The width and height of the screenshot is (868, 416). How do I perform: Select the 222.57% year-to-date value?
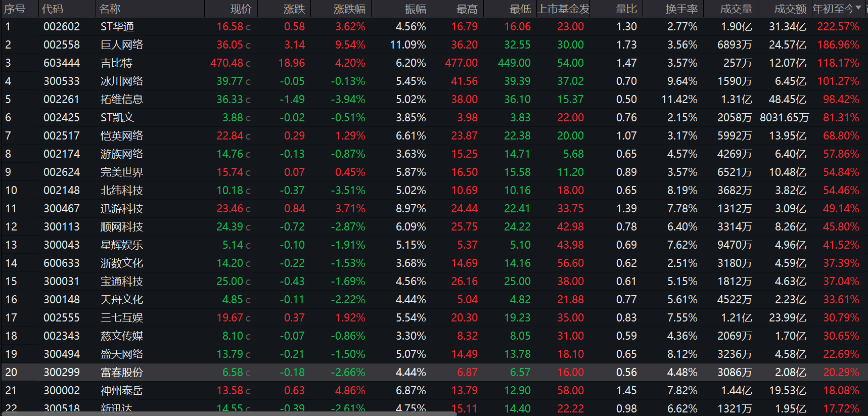coord(838,26)
